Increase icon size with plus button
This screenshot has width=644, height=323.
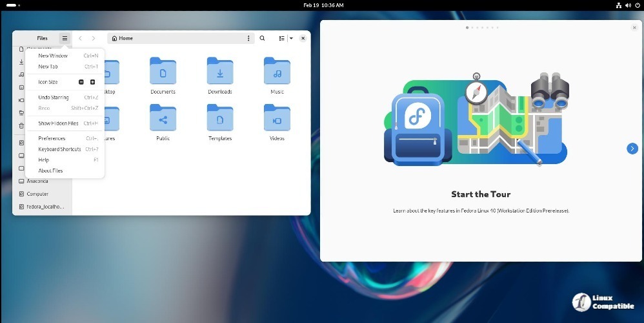point(92,82)
